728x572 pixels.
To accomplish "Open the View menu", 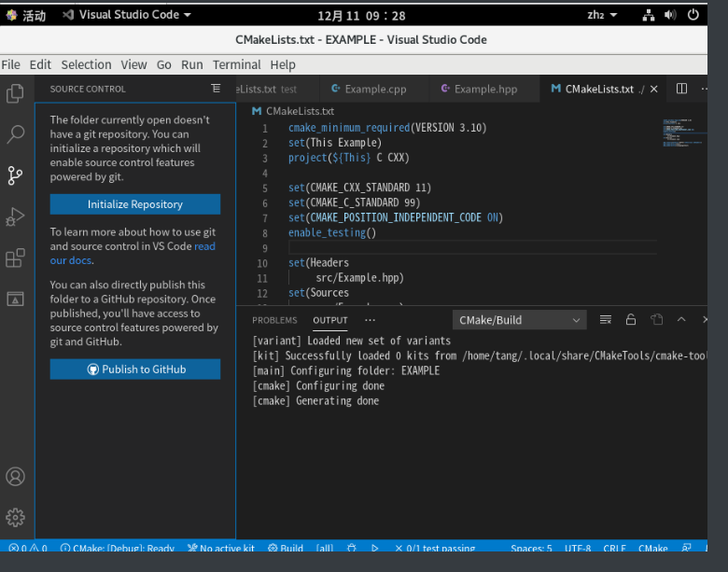I will 133,64.
